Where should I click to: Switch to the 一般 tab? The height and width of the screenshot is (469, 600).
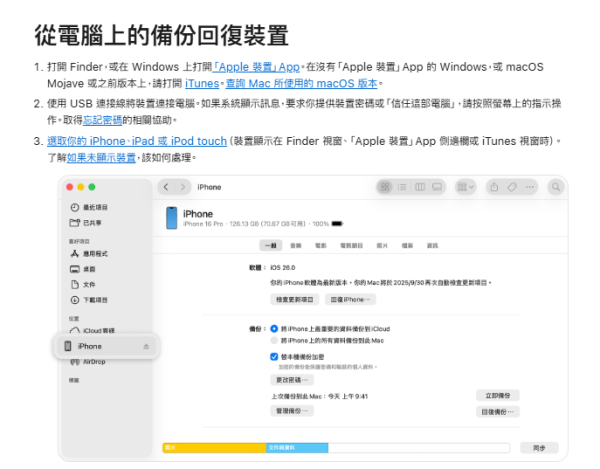pyautogui.click(x=271, y=246)
